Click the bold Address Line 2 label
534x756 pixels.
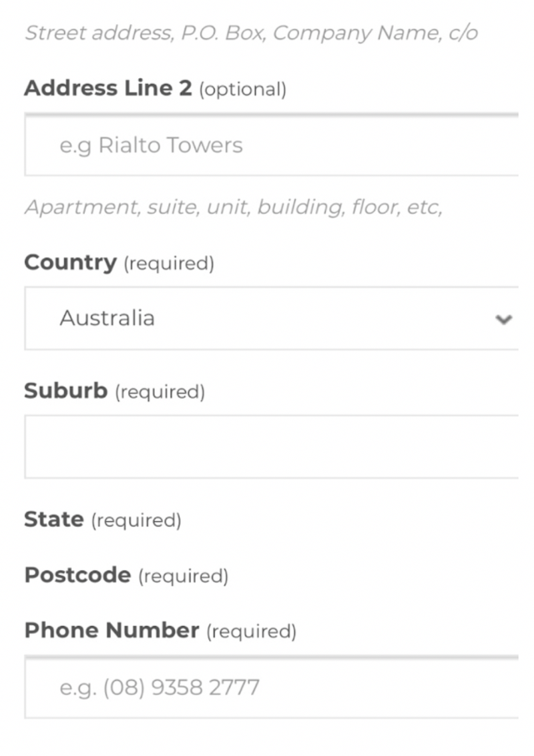pyautogui.click(x=108, y=88)
